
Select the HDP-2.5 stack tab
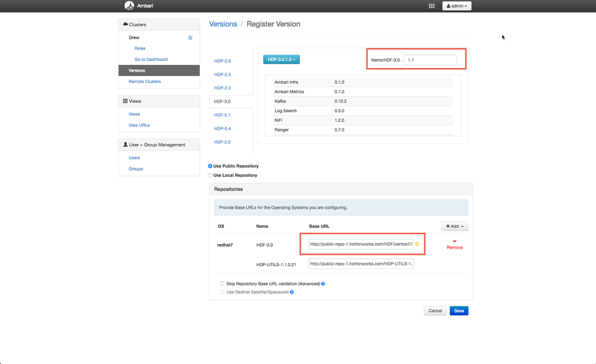point(223,75)
